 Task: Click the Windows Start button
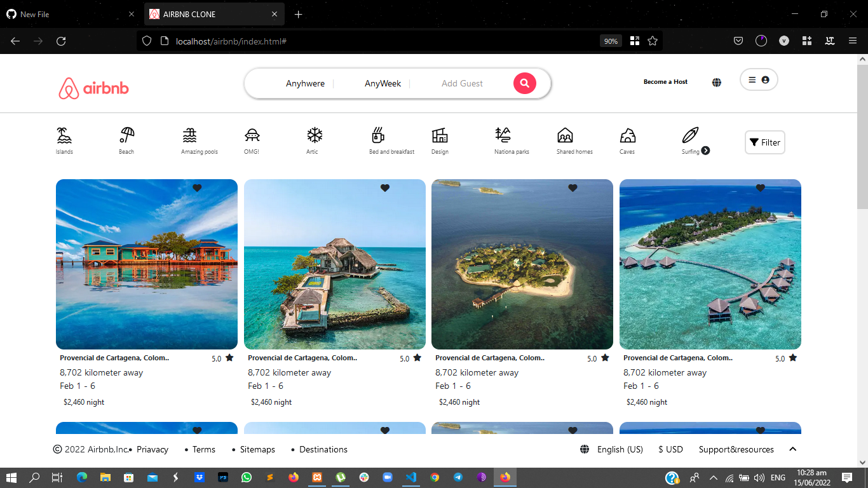[11, 477]
